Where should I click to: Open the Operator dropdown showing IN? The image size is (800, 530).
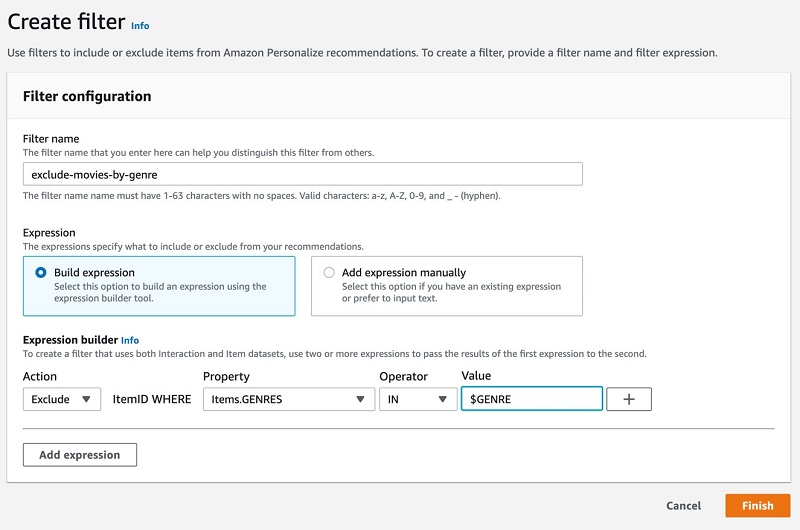(417, 399)
